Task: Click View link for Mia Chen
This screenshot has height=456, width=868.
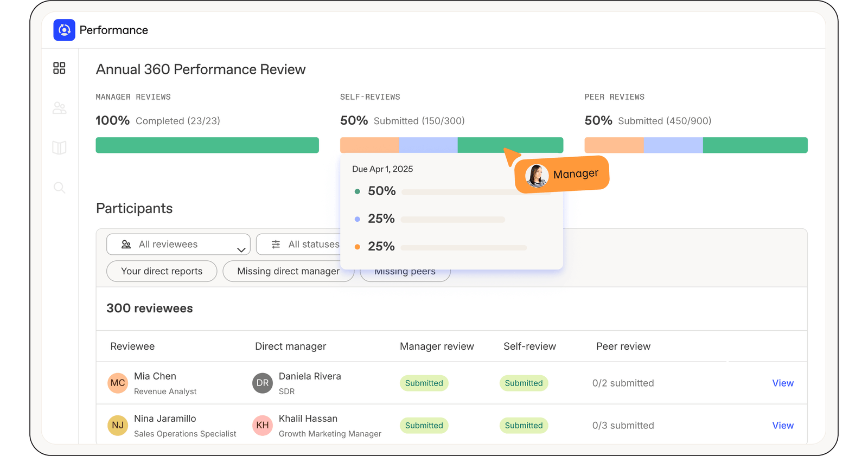Action: click(782, 383)
